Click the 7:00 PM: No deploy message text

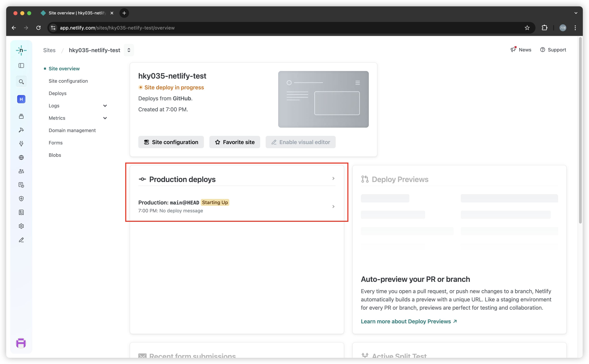[x=170, y=211]
